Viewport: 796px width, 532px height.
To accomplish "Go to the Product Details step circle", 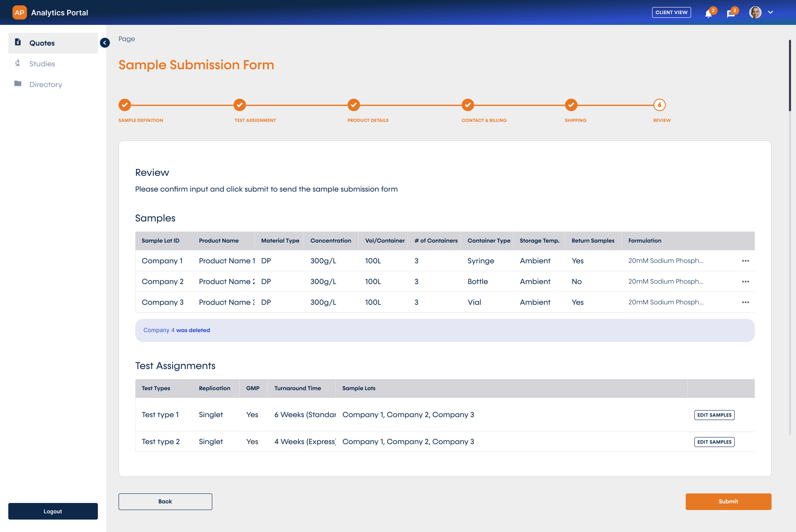I will [x=354, y=105].
